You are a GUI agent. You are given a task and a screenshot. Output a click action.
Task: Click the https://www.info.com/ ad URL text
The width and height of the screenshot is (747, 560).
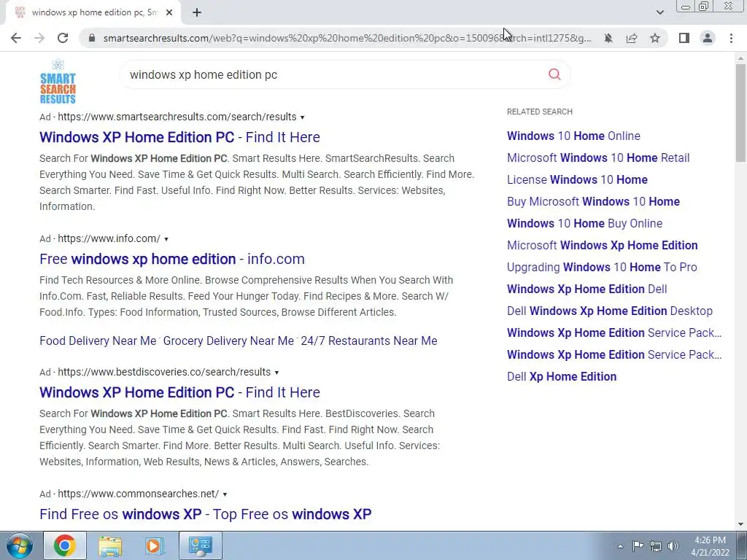(109, 238)
